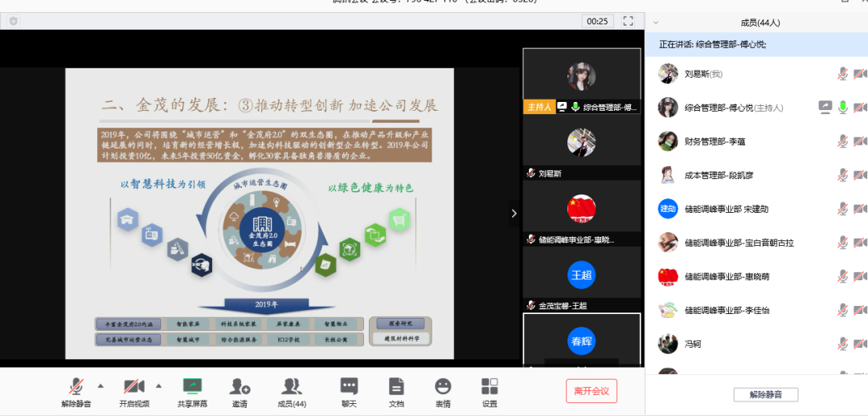Toggle mic icon for 储能调峰事业部-宝白音朝古拉
868x416 pixels.
pyautogui.click(x=842, y=243)
